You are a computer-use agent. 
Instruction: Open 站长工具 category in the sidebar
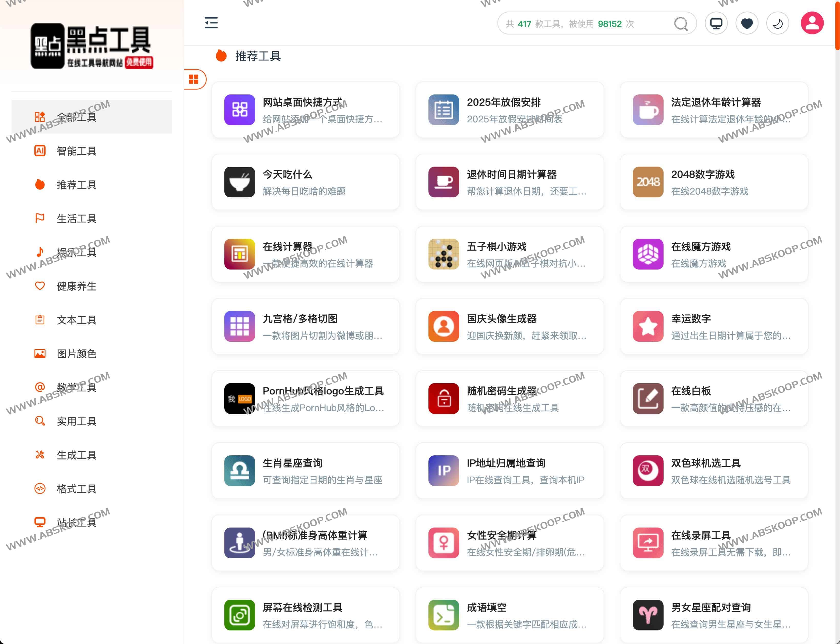(77, 522)
